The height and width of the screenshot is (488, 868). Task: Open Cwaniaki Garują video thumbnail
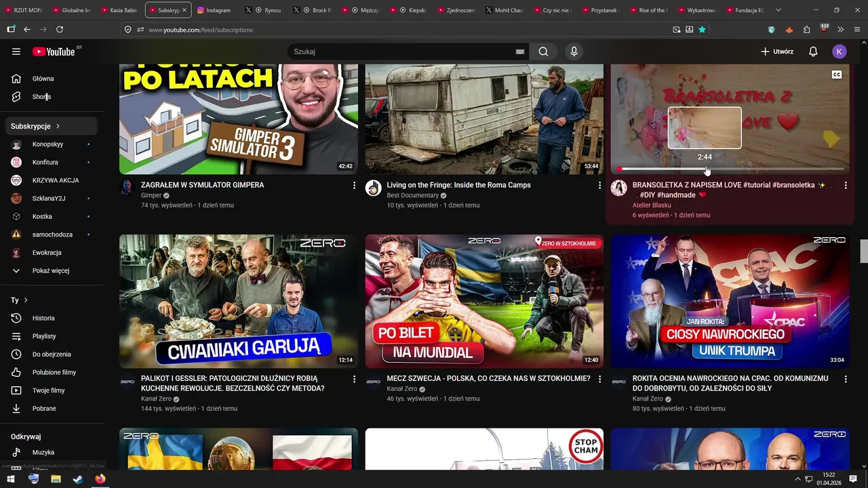point(239,301)
